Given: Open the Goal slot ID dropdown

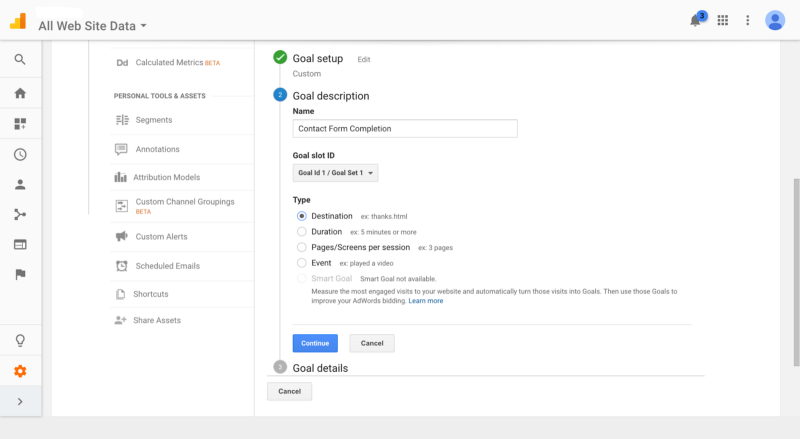Looking at the screenshot, I should [x=336, y=173].
